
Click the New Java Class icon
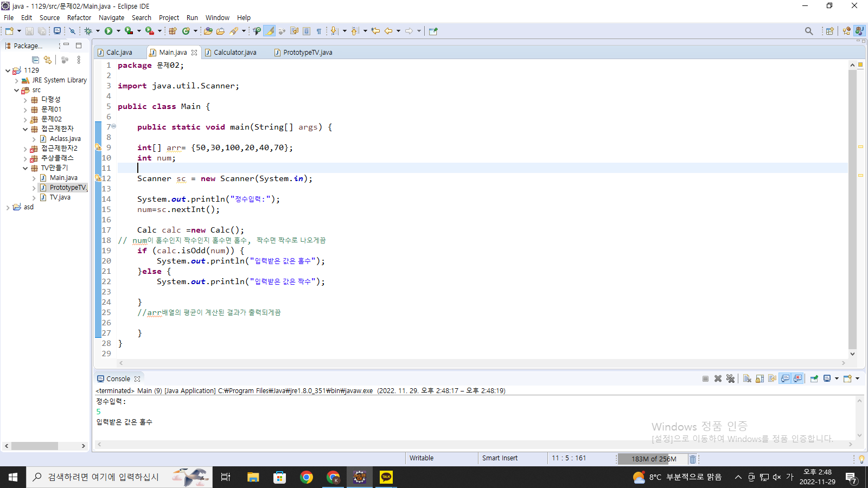(186, 31)
